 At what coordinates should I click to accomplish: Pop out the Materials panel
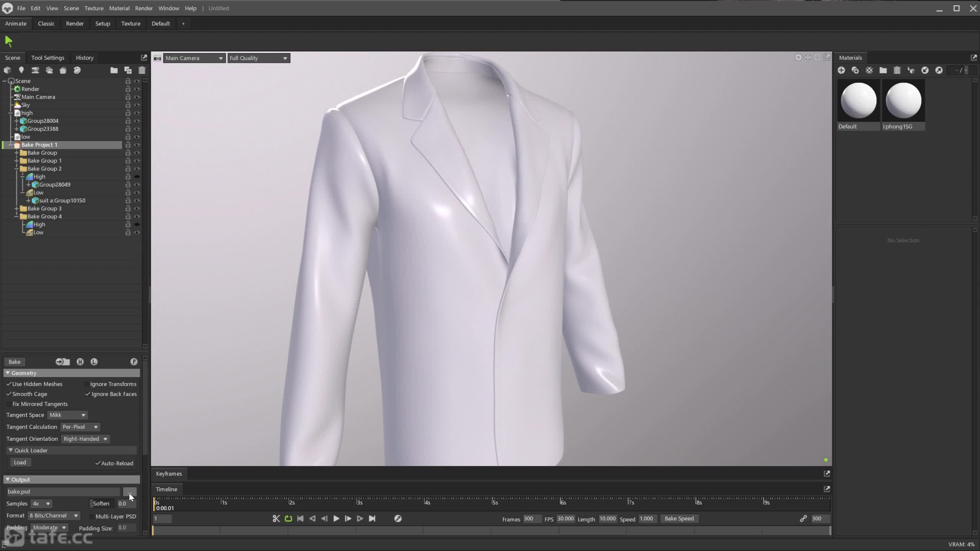(x=973, y=57)
